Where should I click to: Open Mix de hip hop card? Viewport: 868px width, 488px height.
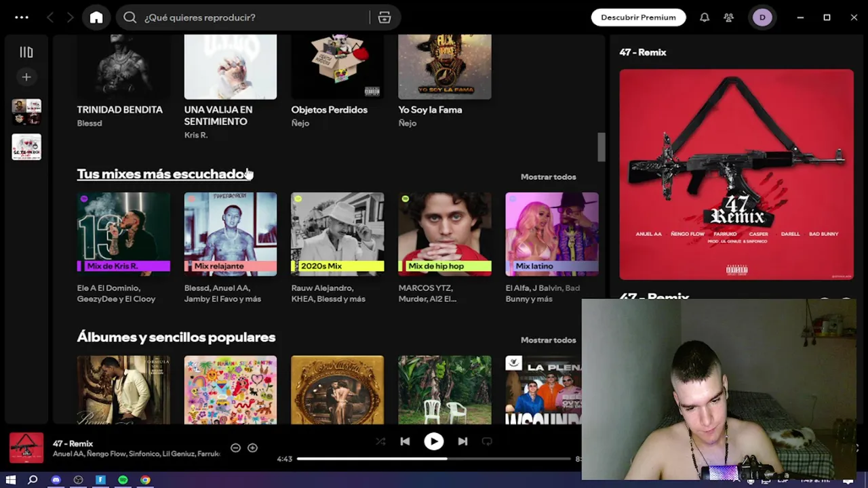444,248
